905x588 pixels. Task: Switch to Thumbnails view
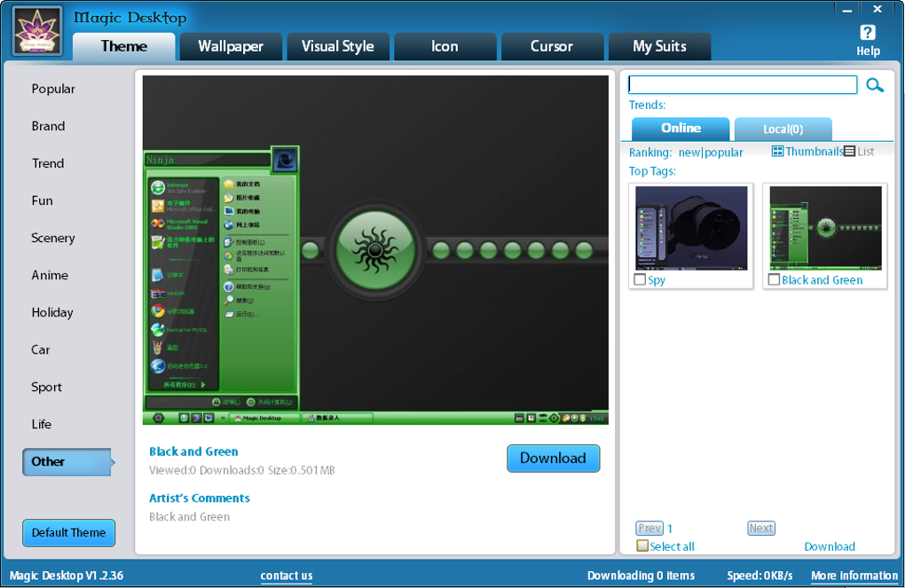[x=807, y=151]
